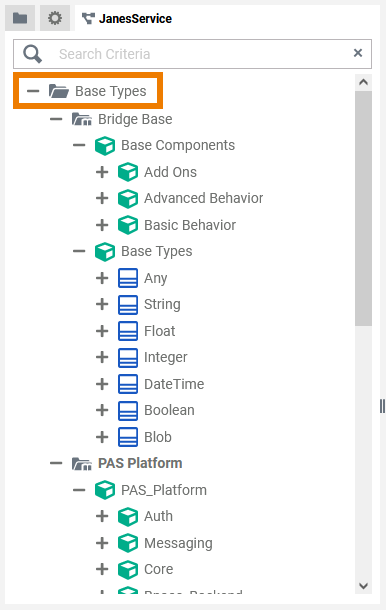386x610 pixels.
Task: Select the Bridge Base library icon
Action: click(82, 119)
